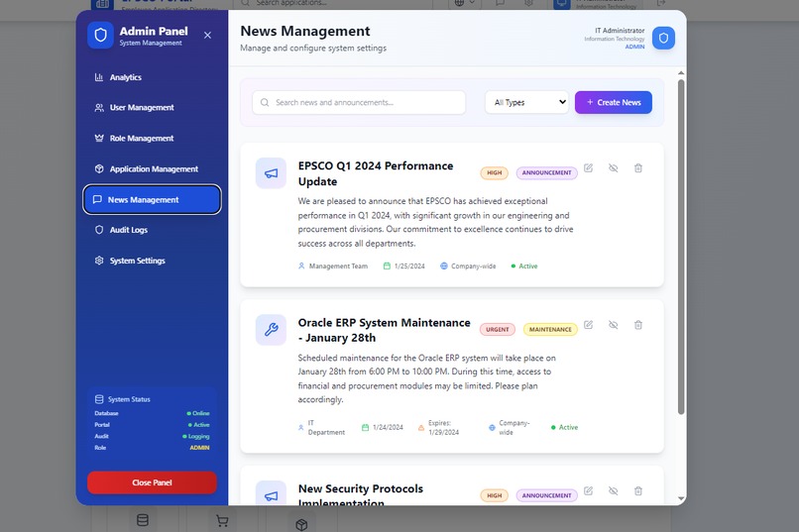
Task: Close the admin sidebar with X
Action: (207, 35)
